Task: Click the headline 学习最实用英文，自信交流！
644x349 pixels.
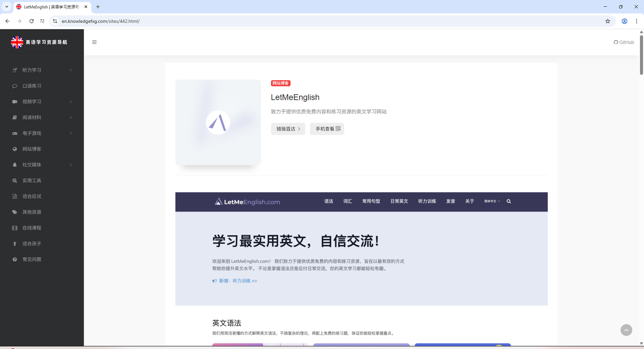Action: 297,241
